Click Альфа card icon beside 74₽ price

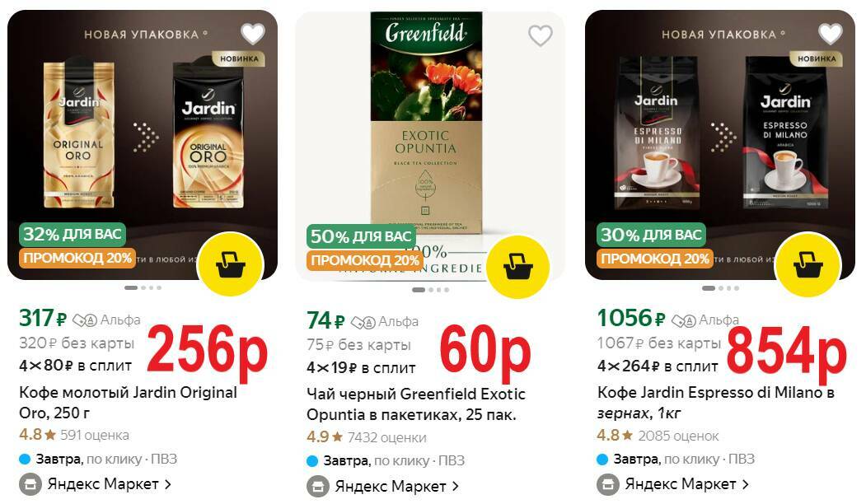coord(363,322)
